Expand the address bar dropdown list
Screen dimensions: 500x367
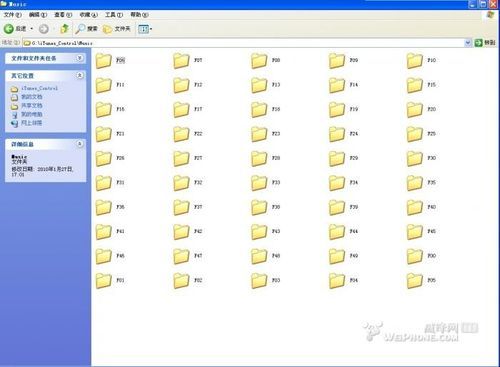coord(468,43)
